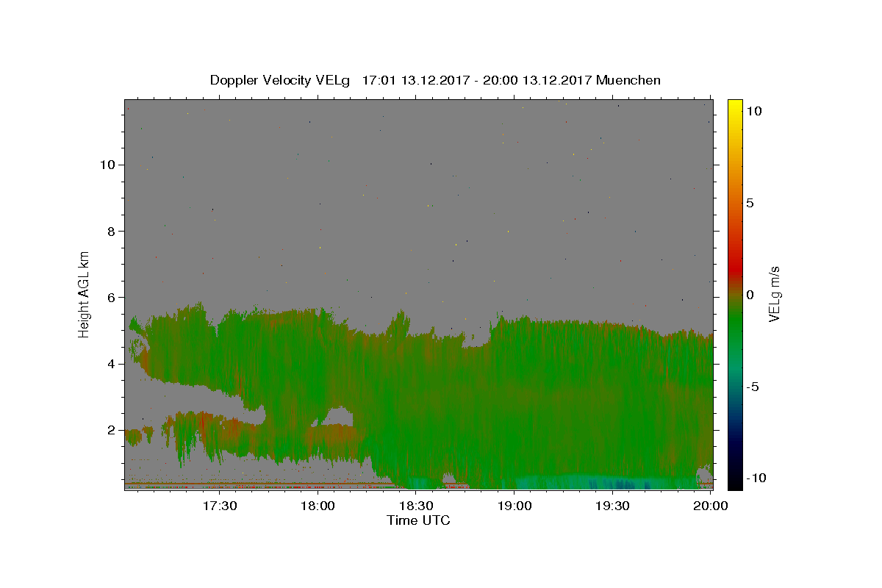
Task: Click the plot title 'Doppler Velocity VELg'
Action: 281,80
